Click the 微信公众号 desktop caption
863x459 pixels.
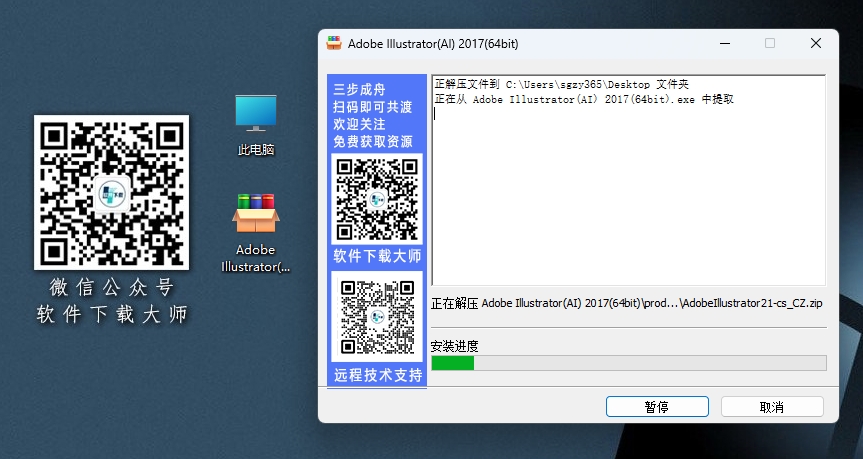[x=112, y=287]
